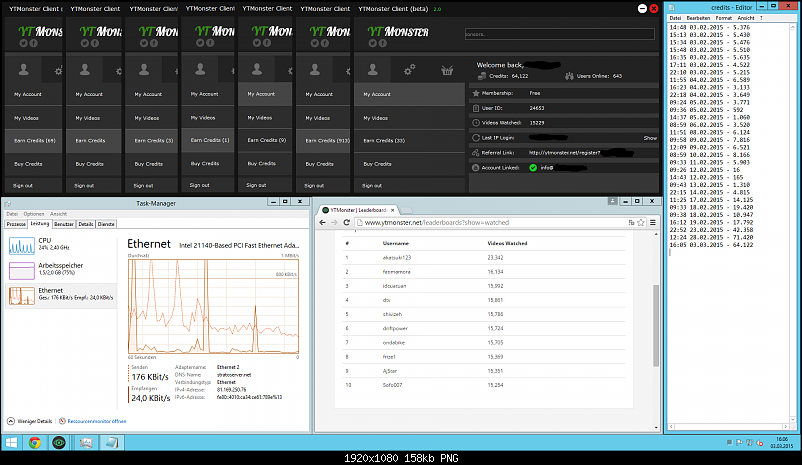Click the Chrome icon on the taskbar

coord(35,442)
